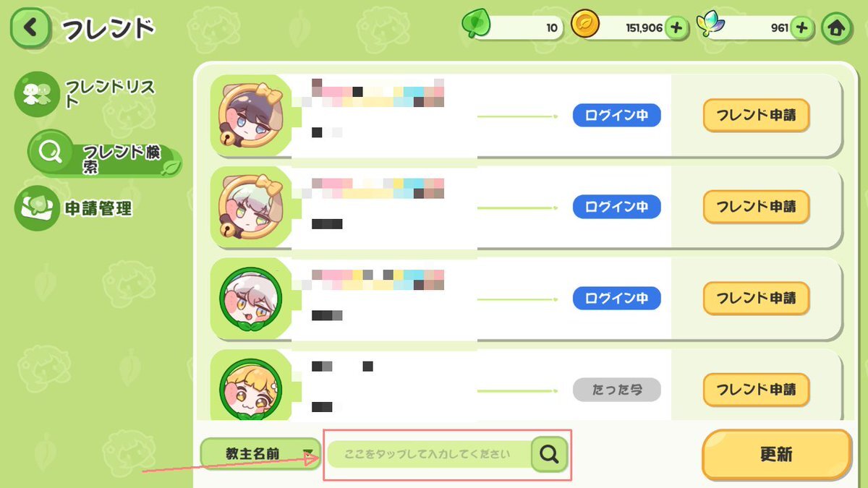Tap the magnifier search icon in search box
Image resolution: width=868 pixels, height=488 pixels.
point(549,454)
